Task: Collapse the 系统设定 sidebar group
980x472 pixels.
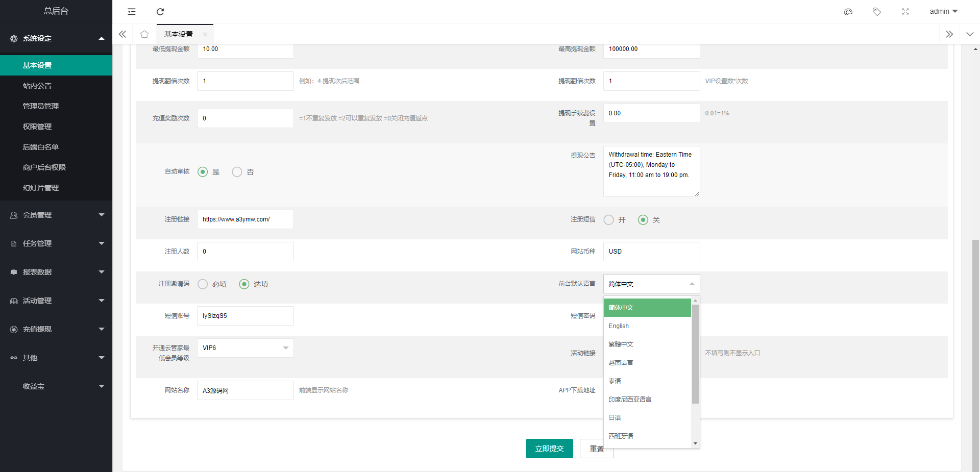Action: point(56,38)
